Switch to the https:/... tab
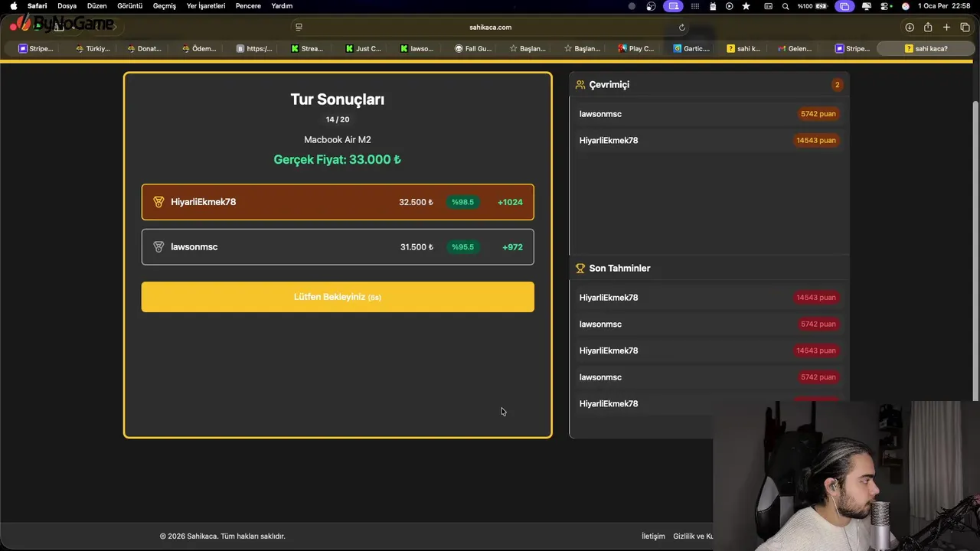 tap(254, 48)
